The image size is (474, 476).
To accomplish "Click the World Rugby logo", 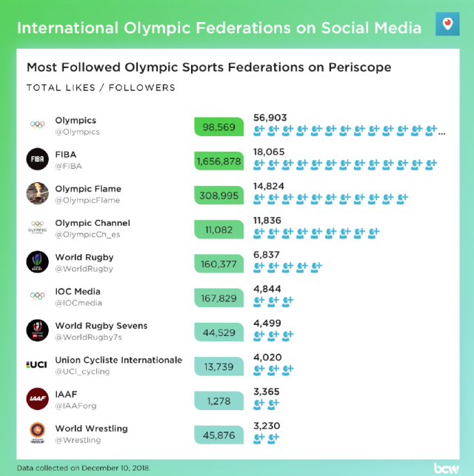I will 37,261.
